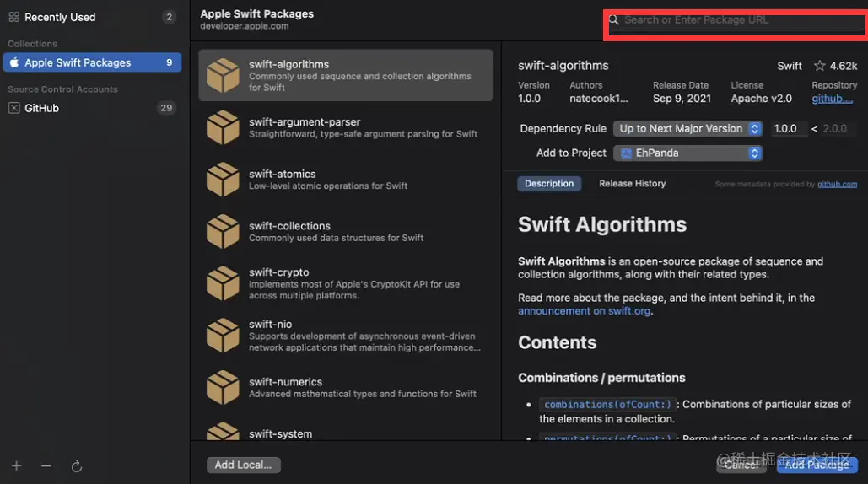Open github.com metadata provider link
868x484 pixels.
click(837, 184)
